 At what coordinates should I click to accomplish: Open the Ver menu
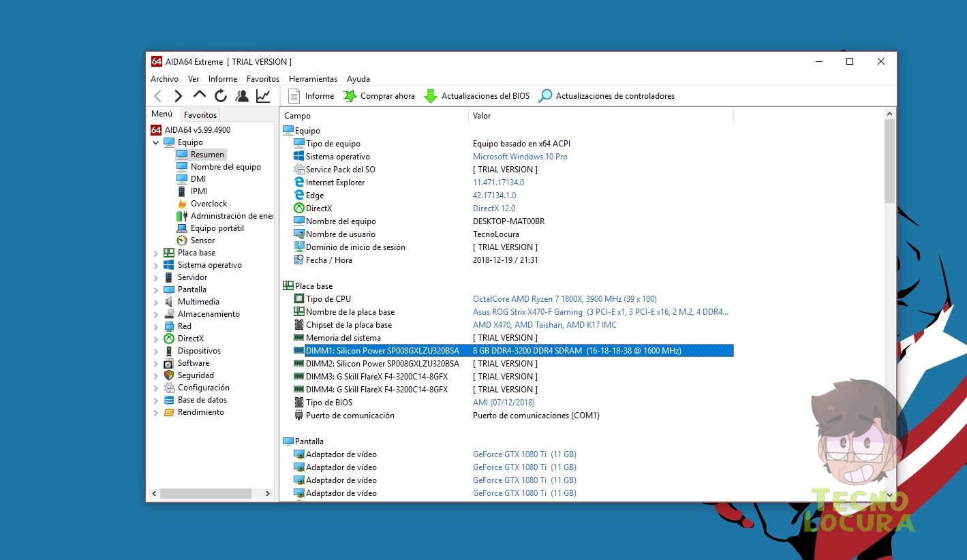click(194, 79)
